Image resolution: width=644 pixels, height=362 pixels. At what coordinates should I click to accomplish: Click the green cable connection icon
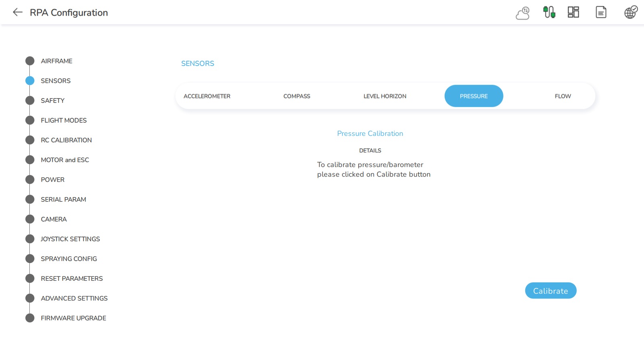pyautogui.click(x=549, y=12)
